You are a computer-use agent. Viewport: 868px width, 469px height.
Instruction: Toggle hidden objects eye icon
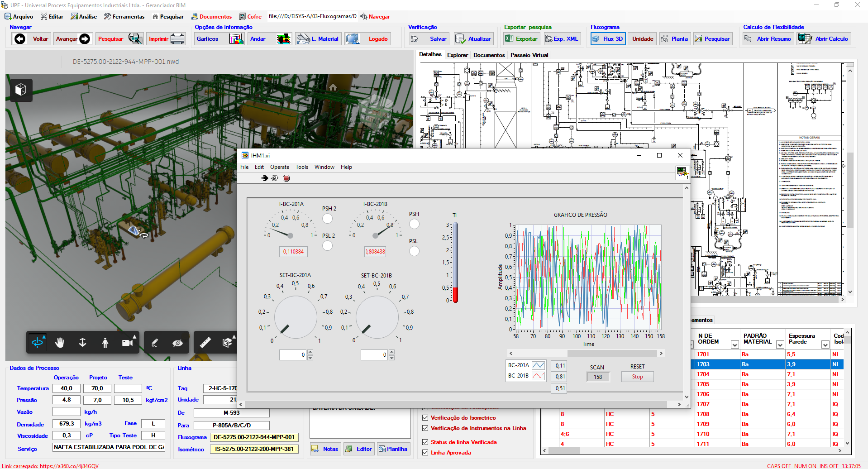click(177, 343)
